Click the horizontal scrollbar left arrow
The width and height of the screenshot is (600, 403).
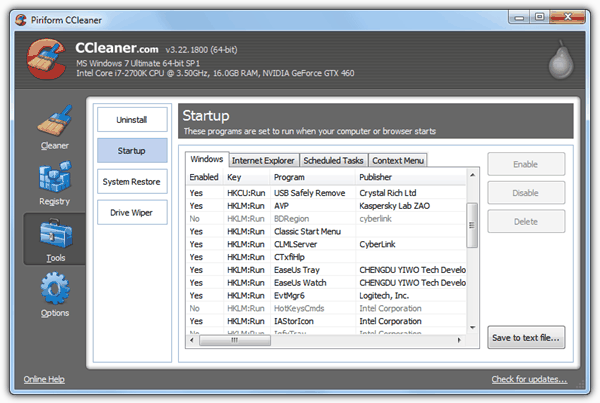click(192, 340)
